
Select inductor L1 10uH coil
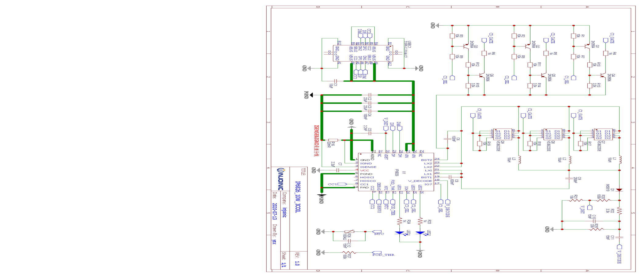click(x=620, y=160)
